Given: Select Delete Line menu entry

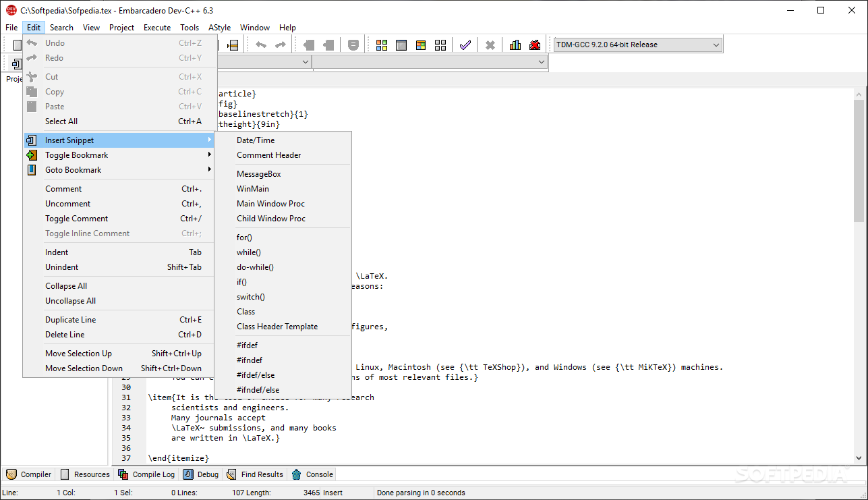Looking at the screenshot, I should (119, 335).
